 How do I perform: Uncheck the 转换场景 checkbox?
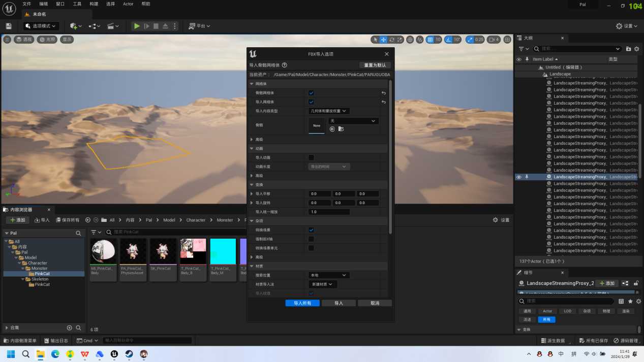pos(311,230)
